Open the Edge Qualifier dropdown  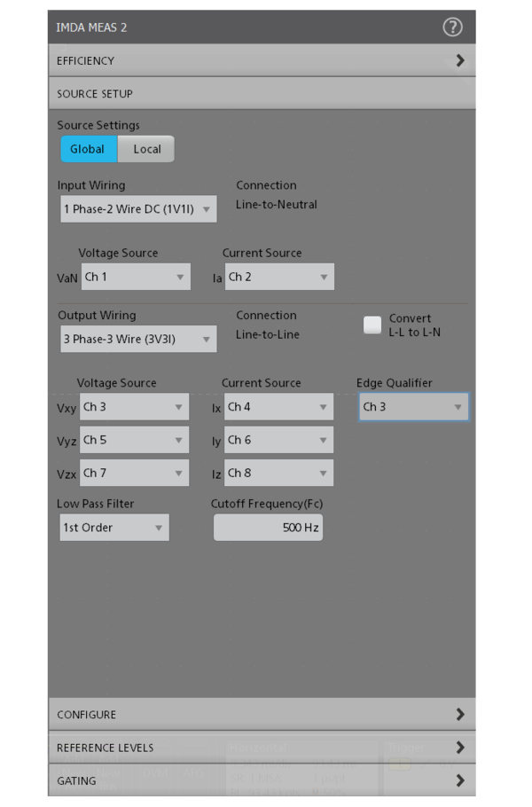point(413,407)
